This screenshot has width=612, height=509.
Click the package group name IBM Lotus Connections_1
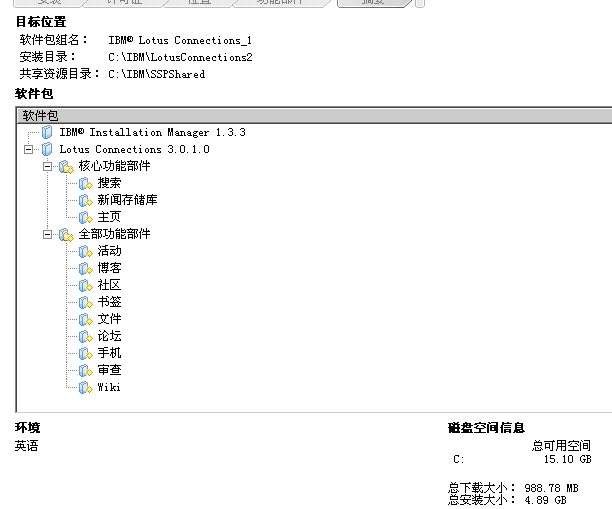pos(180,40)
